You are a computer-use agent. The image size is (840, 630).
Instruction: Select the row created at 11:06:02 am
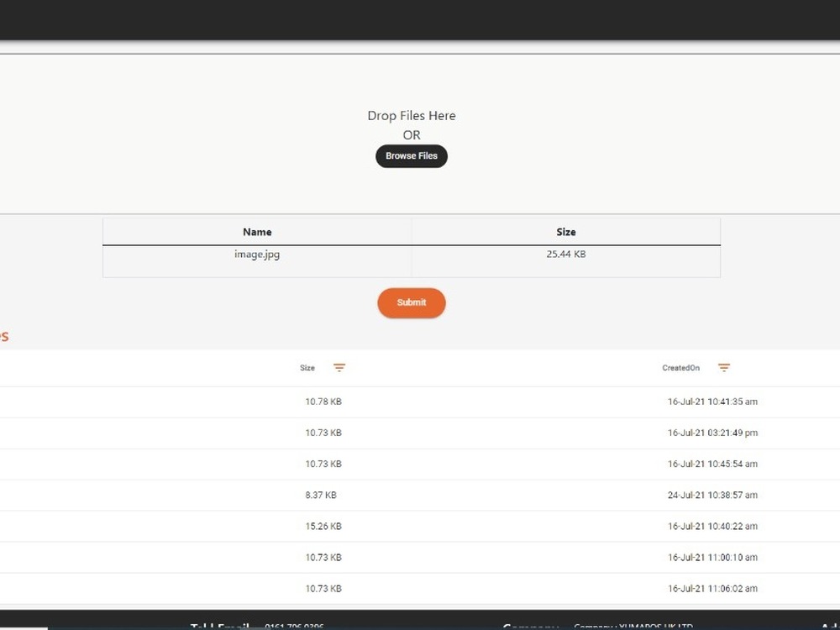click(712, 589)
